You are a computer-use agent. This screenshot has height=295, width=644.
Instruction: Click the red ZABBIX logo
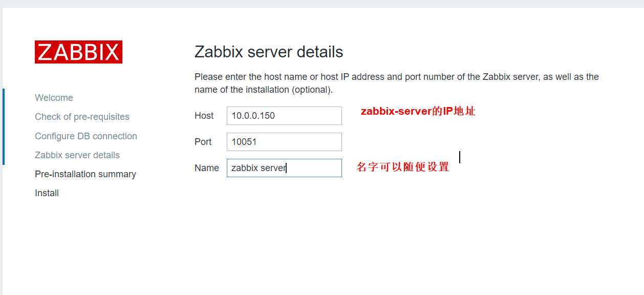pyautogui.click(x=78, y=52)
